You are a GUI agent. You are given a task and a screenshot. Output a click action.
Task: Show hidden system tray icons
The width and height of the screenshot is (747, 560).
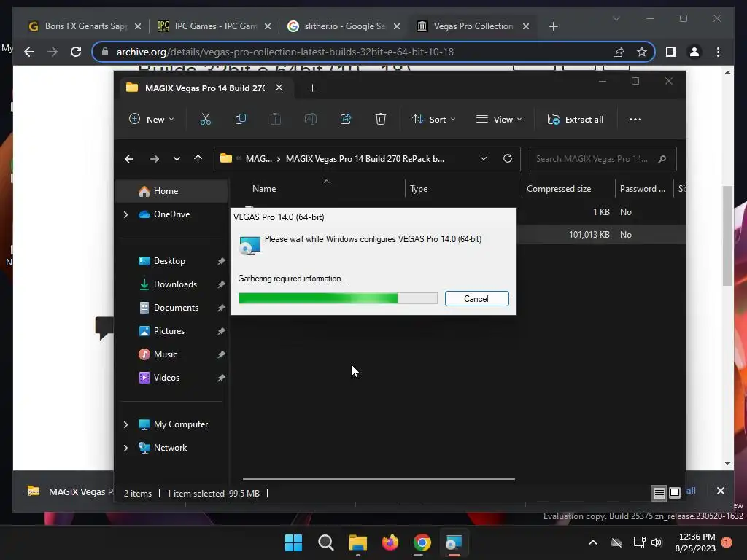[592, 542]
